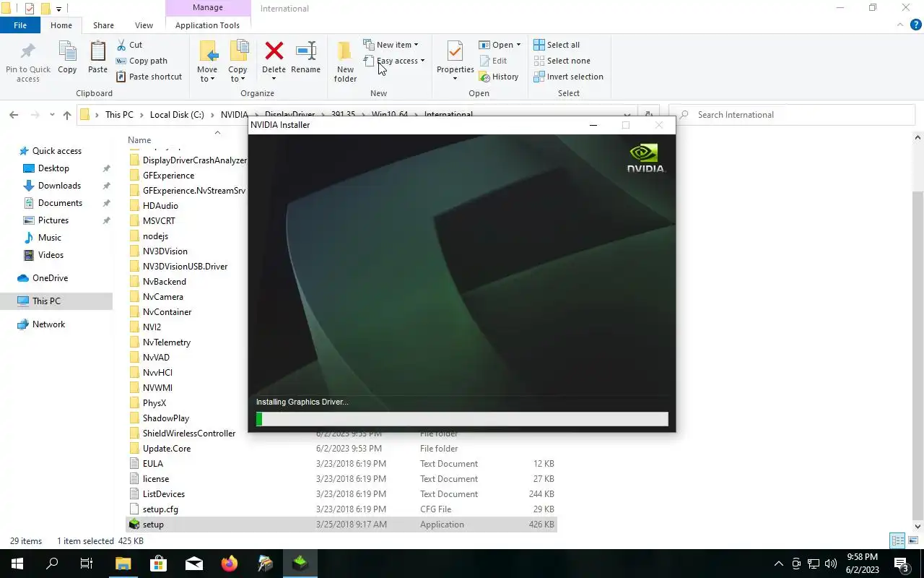924x578 pixels.
Task: Select the setup application file
Action: click(x=341, y=525)
